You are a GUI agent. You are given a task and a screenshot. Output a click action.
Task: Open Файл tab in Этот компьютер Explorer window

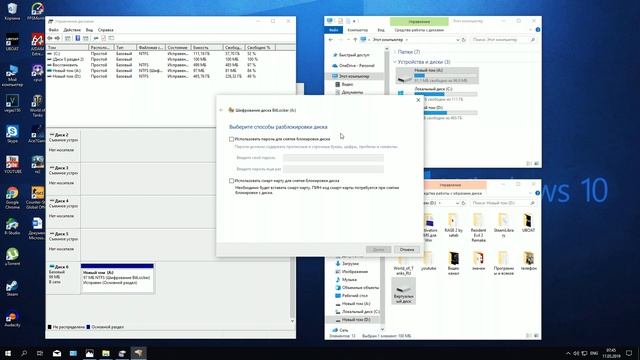333,30
